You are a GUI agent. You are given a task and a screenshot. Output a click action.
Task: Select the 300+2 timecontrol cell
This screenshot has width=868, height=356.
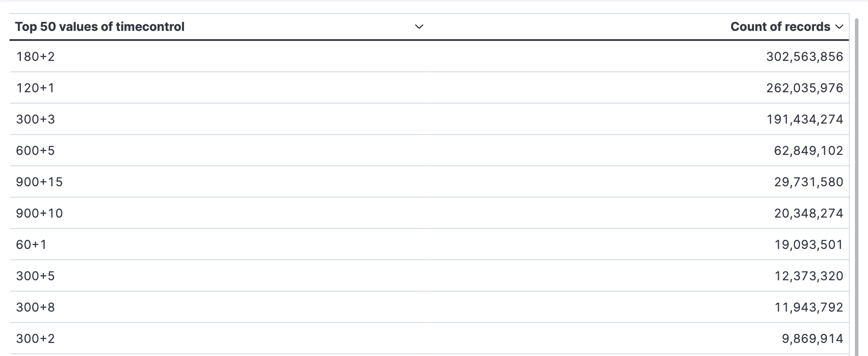click(219, 339)
